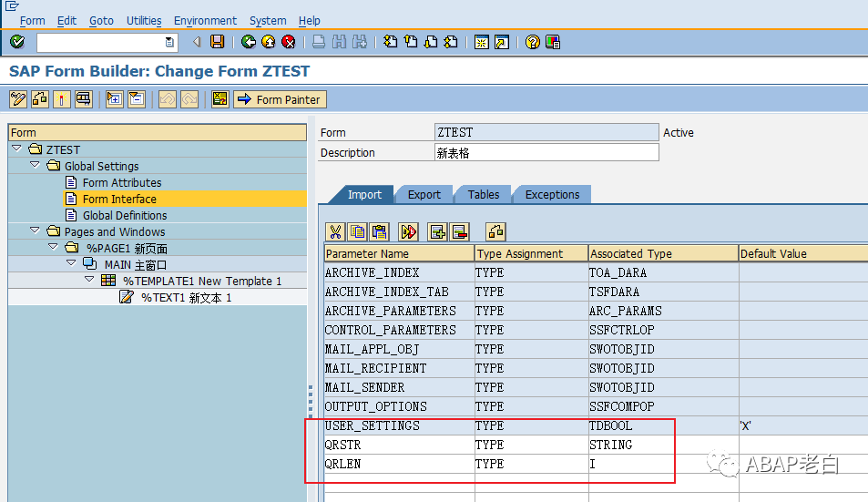Collapse the Global Settings folder
The height and width of the screenshot is (502, 868).
35,165
